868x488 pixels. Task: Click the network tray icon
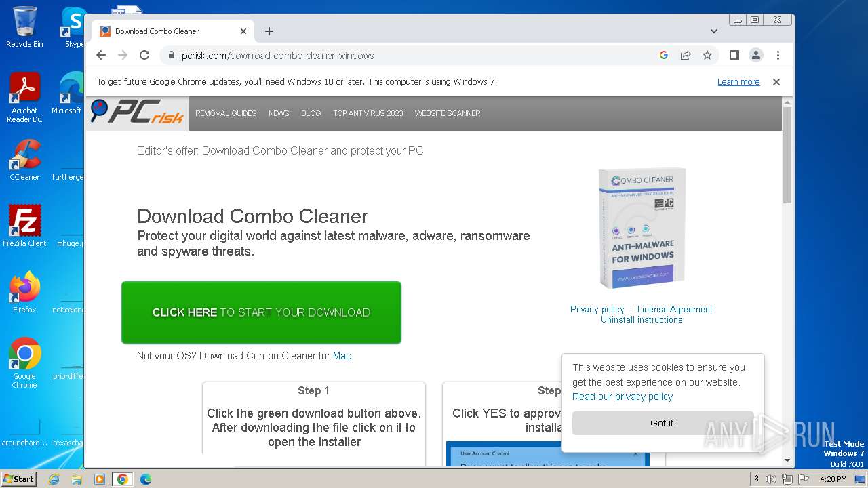787,479
